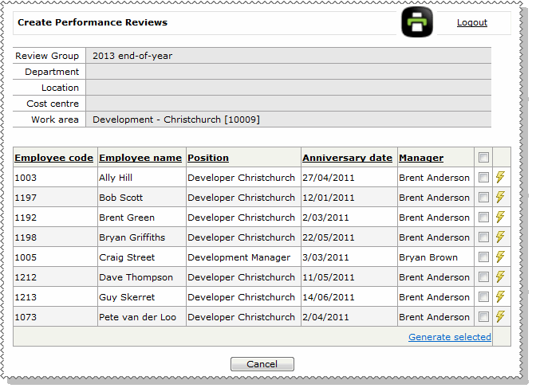Click anniversary date 14/06/2011
The width and height of the screenshot is (536, 392).
(x=329, y=297)
